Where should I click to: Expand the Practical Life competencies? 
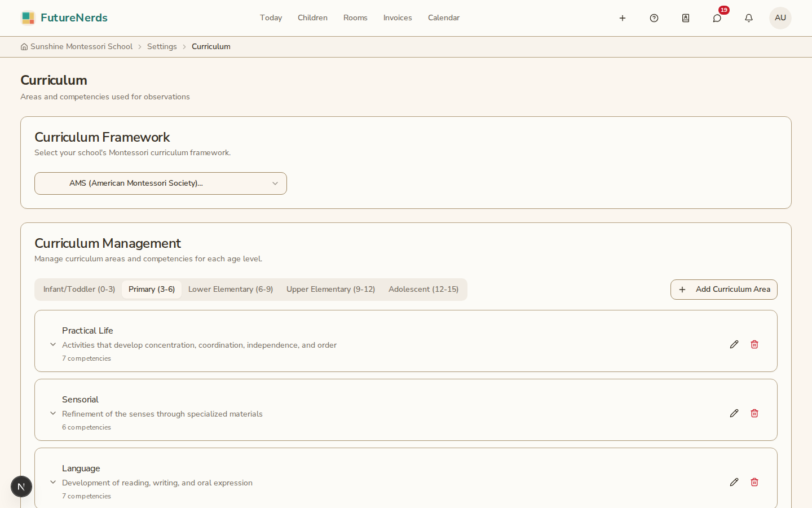pos(53,344)
